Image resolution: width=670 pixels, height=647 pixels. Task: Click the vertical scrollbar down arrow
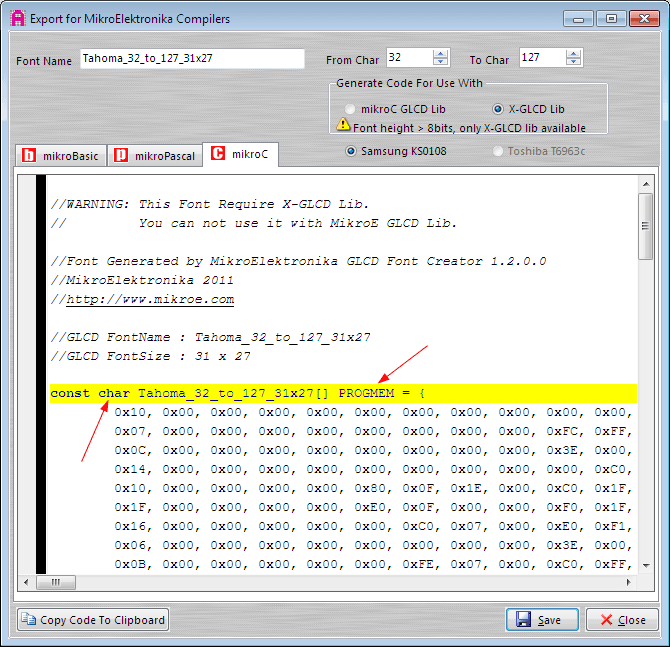(x=646, y=566)
